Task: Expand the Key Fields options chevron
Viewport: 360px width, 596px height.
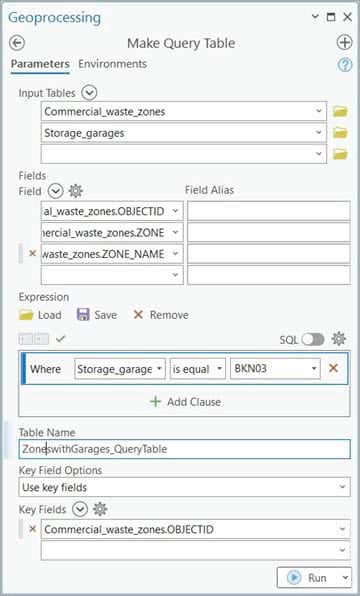Action: pos(80,509)
